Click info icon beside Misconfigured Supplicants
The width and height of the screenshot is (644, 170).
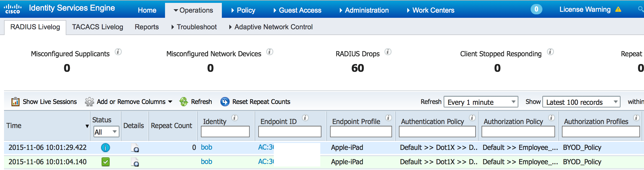click(x=118, y=52)
